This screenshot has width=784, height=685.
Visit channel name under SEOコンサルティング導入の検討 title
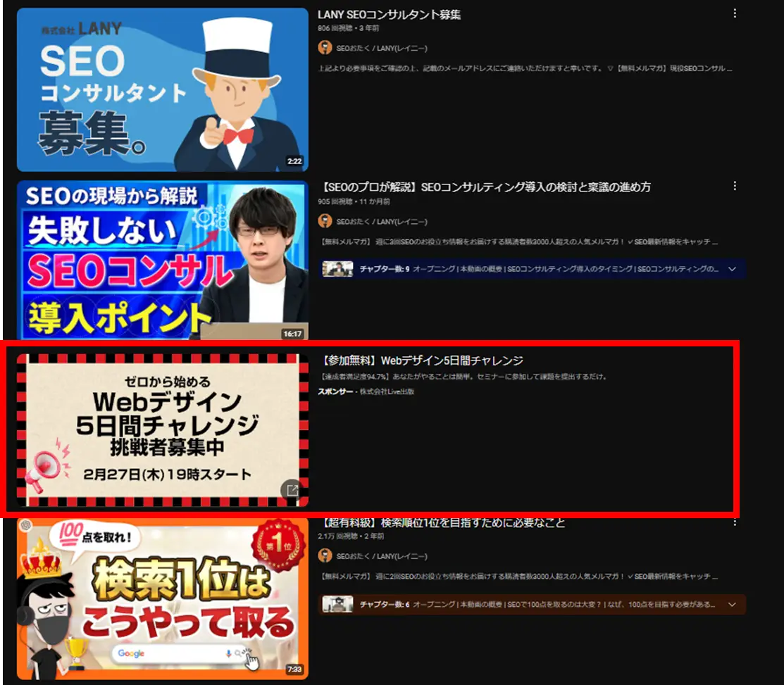click(x=382, y=221)
